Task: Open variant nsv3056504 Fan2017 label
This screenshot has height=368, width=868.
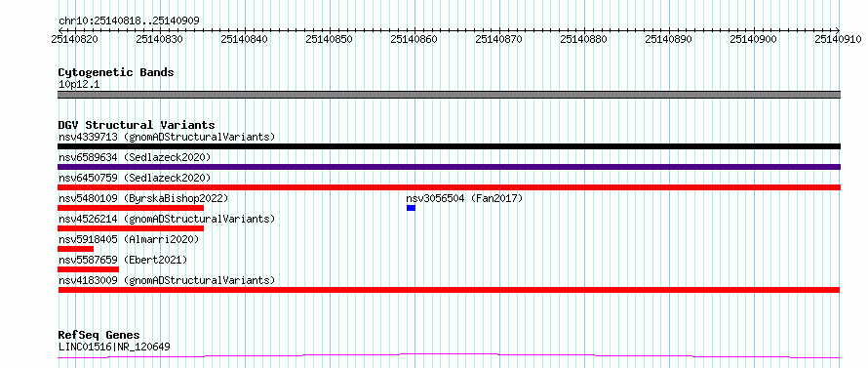Action: click(x=464, y=198)
